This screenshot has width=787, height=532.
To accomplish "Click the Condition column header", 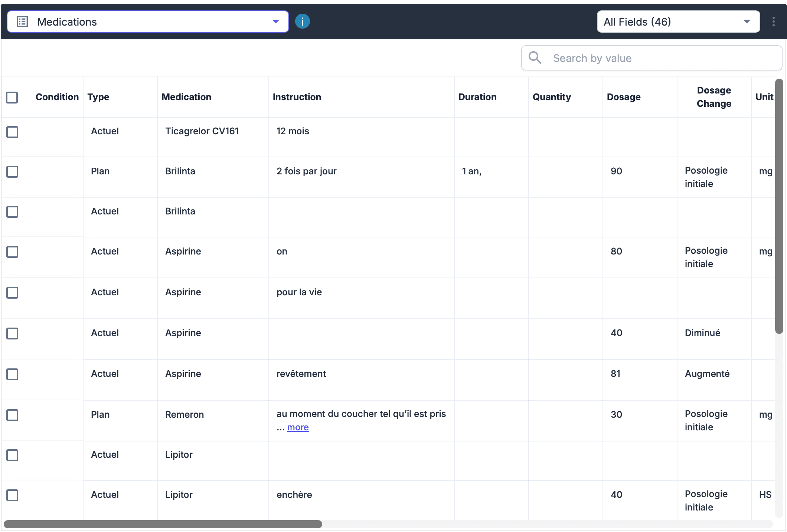I will tap(57, 97).
